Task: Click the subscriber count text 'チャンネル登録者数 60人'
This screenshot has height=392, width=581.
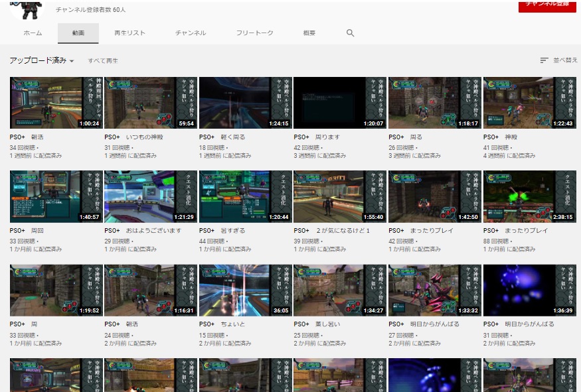Action: point(91,10)
